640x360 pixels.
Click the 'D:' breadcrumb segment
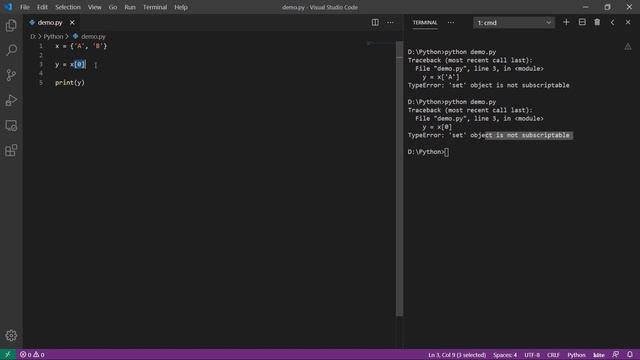click(x=33, y=36)
